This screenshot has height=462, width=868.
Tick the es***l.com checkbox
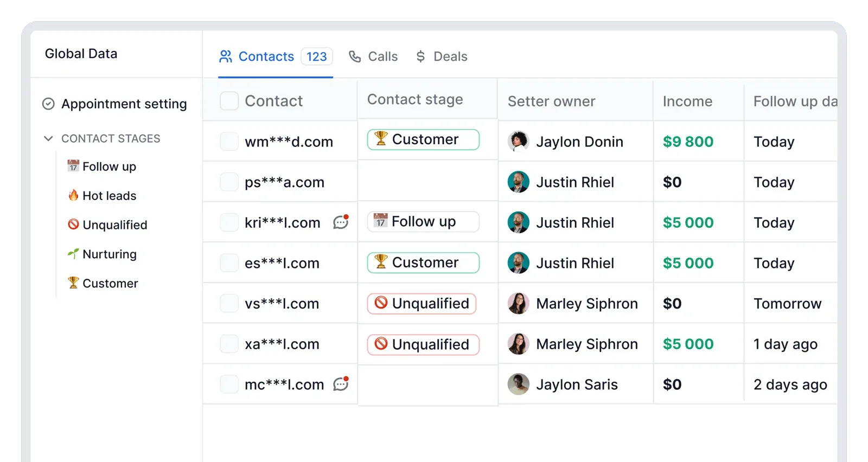229,263
